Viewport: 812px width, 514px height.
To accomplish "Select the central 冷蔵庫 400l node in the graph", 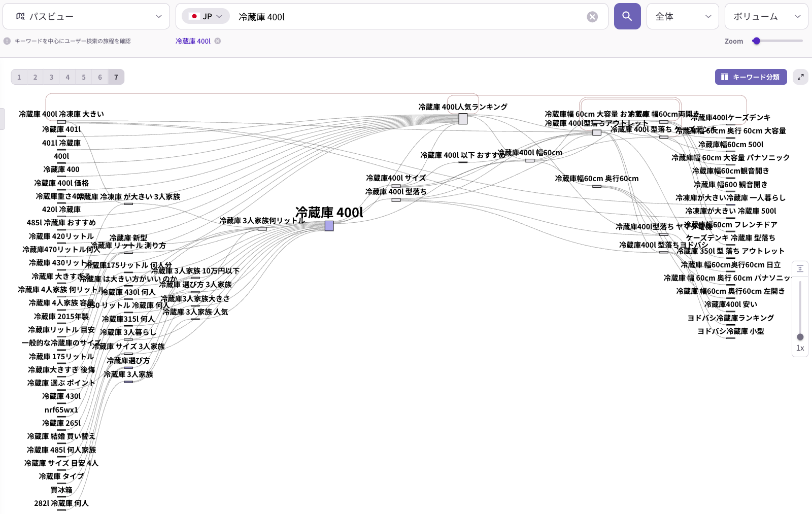I will (x=329, y=226).
